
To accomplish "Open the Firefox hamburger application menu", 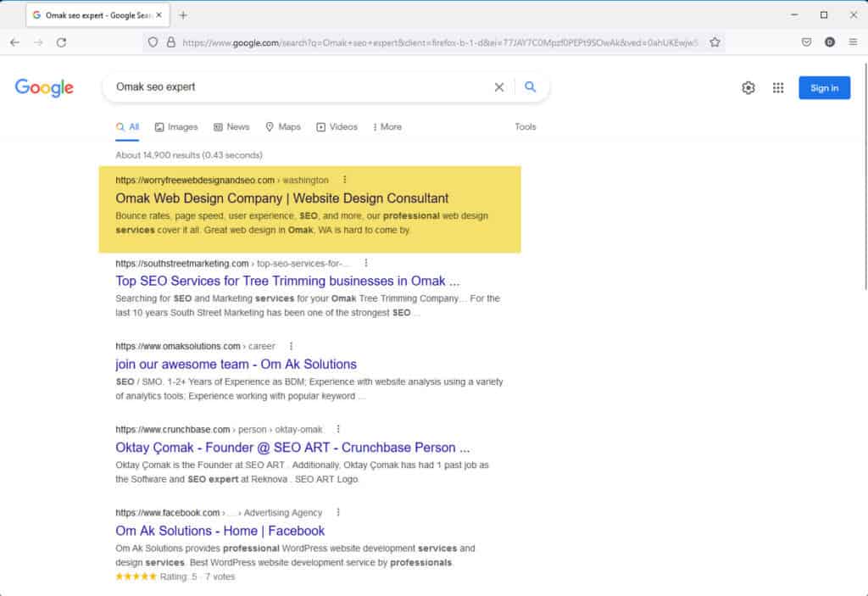I will pos(853,42).
